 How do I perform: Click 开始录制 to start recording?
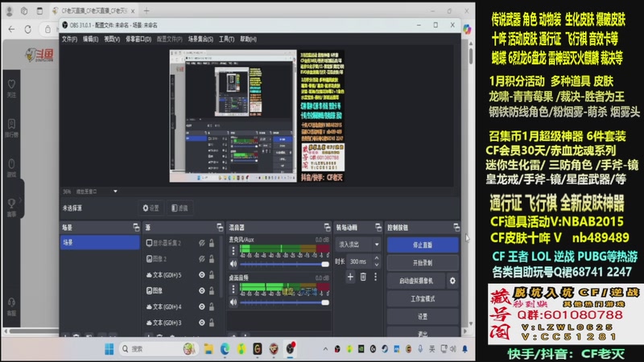(x=423, y=263)
